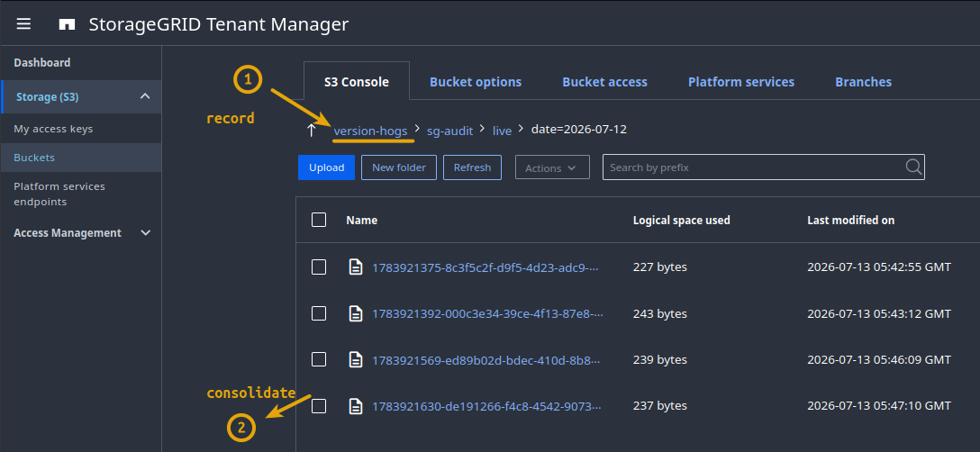Click file icon for 1783921630 object

coord(356,406)
